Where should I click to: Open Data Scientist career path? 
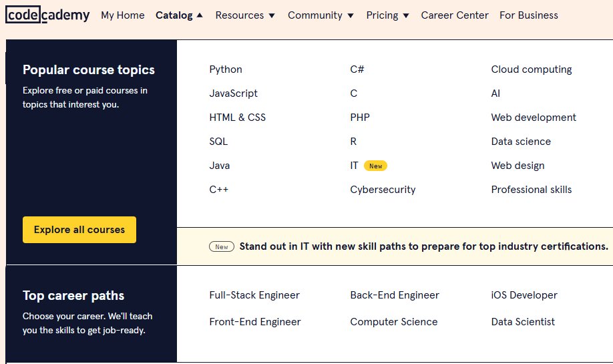click(523, 321)
